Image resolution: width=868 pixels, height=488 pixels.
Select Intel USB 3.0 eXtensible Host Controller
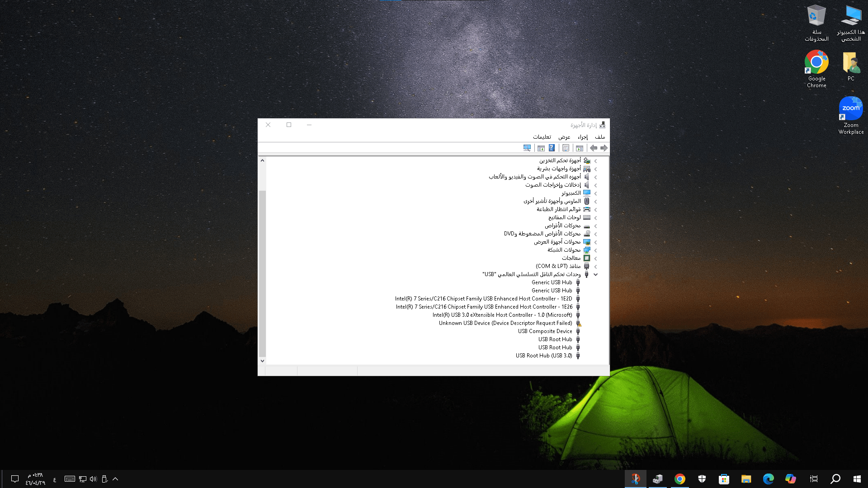pyautogui.click(x=502, y=315)
